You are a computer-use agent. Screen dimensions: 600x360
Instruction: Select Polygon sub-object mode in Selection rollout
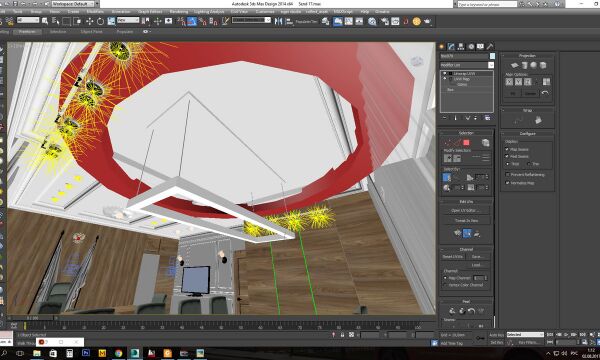tap(466, 142)
